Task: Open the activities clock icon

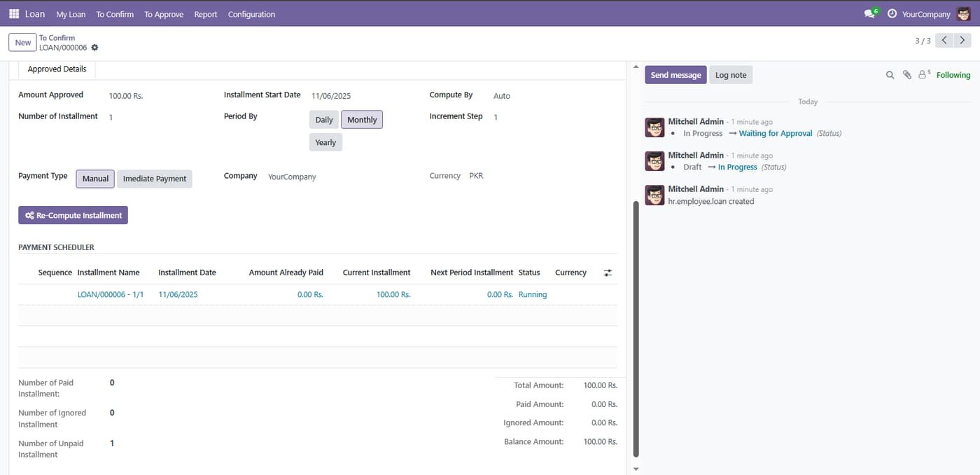Action: (892, 14)
